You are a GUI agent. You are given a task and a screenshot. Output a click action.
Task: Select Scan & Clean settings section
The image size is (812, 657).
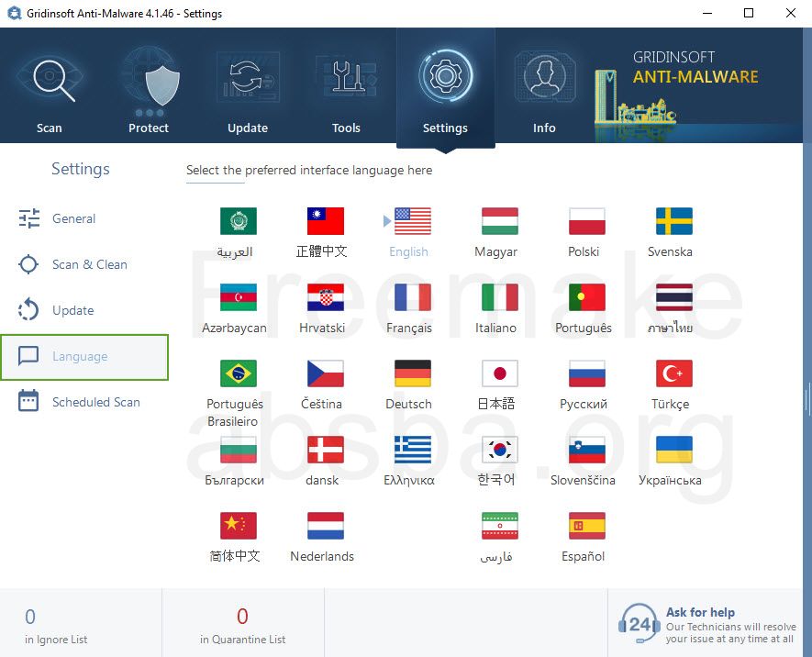pyautogui.click(x=84, y=264)
